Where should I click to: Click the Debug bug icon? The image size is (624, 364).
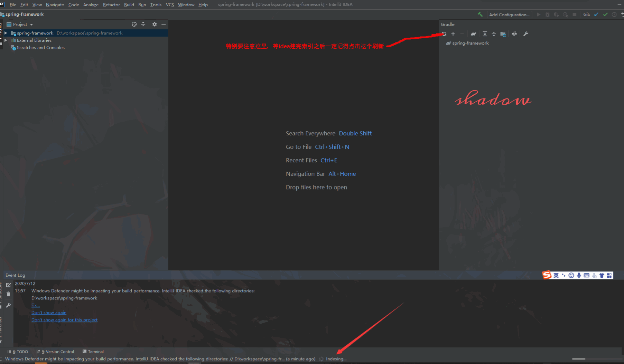pos(547,15)
